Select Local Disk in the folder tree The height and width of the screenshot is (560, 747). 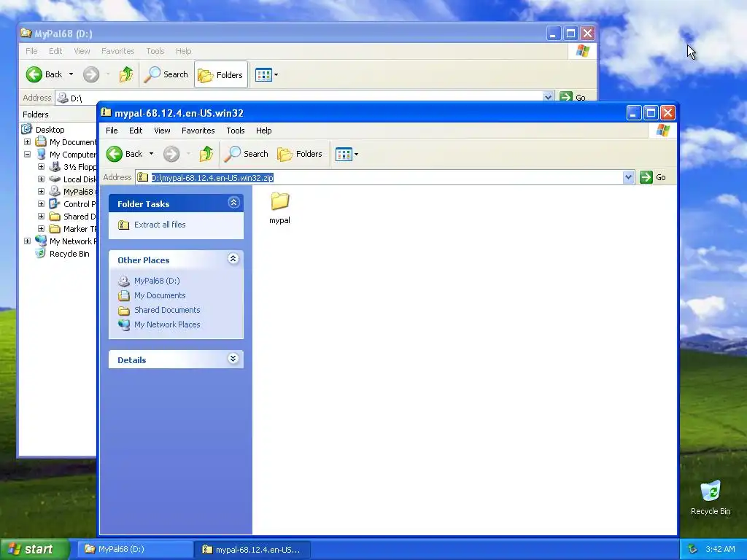click(80, 179)
